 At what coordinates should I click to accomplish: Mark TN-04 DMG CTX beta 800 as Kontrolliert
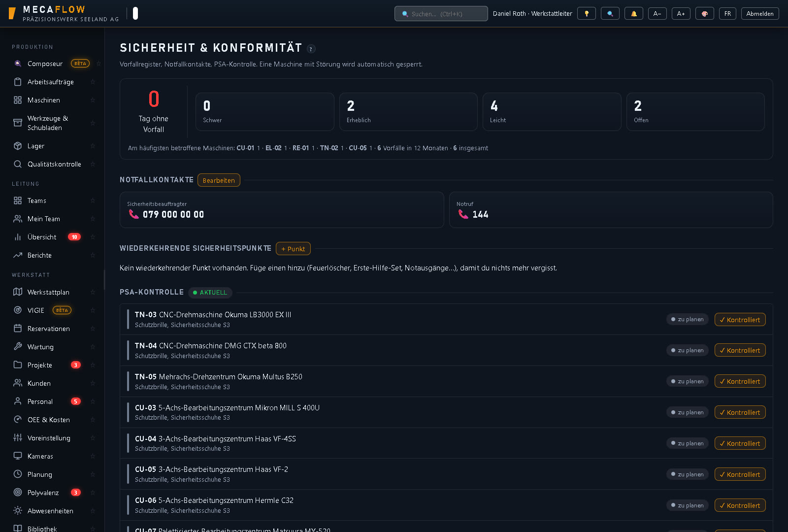coord(740,350)
